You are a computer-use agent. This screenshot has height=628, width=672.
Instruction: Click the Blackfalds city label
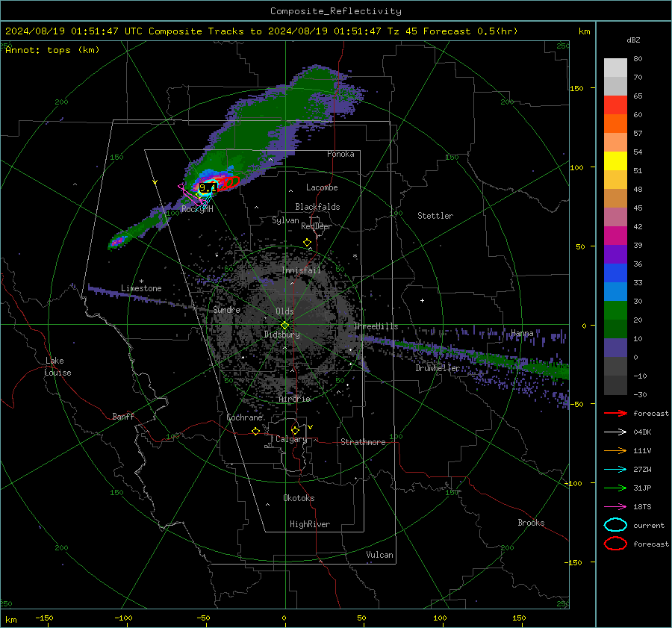click(317, 207)
